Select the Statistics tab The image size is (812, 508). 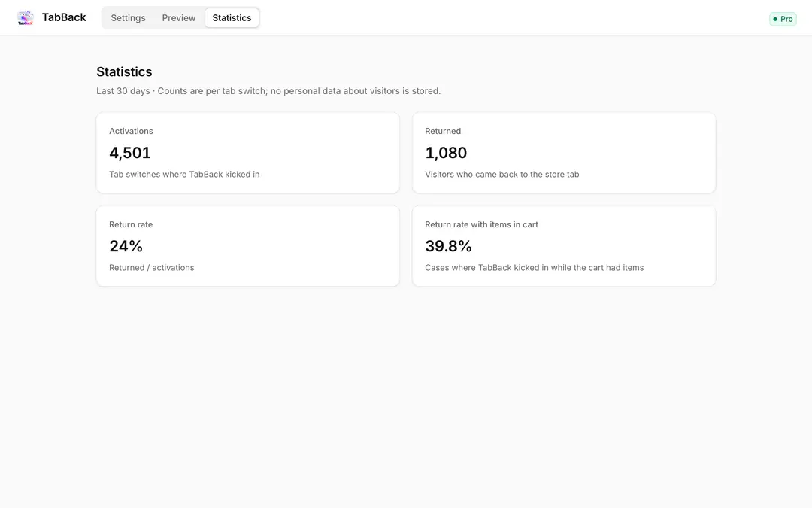[x=232, y=17]
